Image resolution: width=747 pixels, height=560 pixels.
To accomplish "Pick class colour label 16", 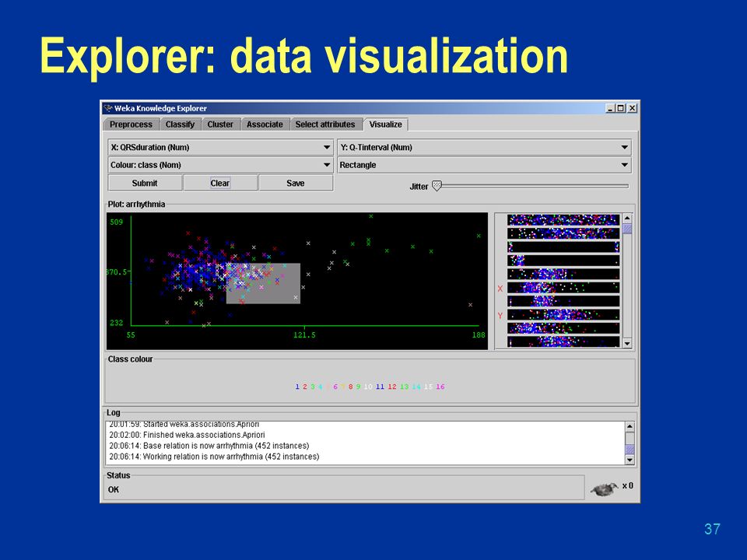I will pos(440,387).
